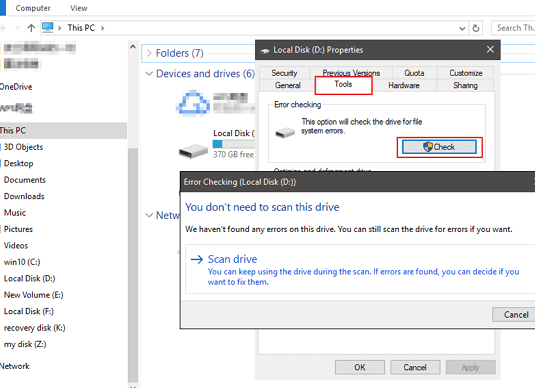Switch to Quota tab in Properties
This screenshot has height=388, width=535.
pyautogui.click(x=414, y=73)
